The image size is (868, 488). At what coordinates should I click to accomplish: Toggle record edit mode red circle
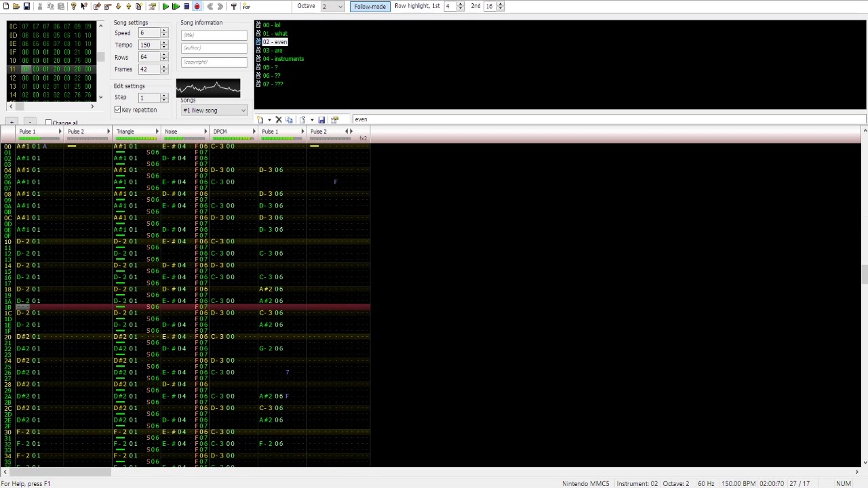[x=197, y=6]
